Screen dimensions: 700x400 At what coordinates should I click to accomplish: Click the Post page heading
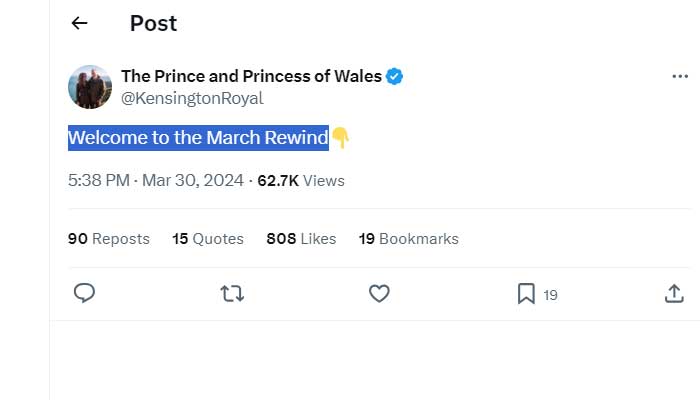pos(153,24)
